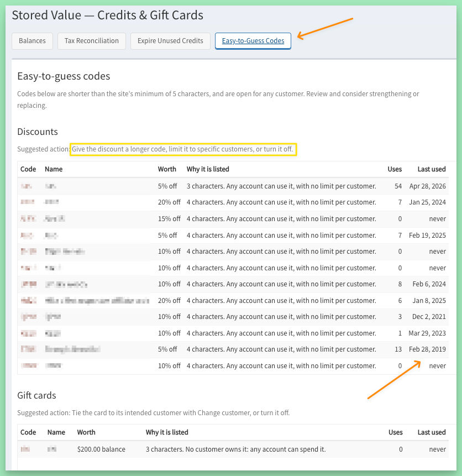Click the Discounts 'Worth' column header

167,169
